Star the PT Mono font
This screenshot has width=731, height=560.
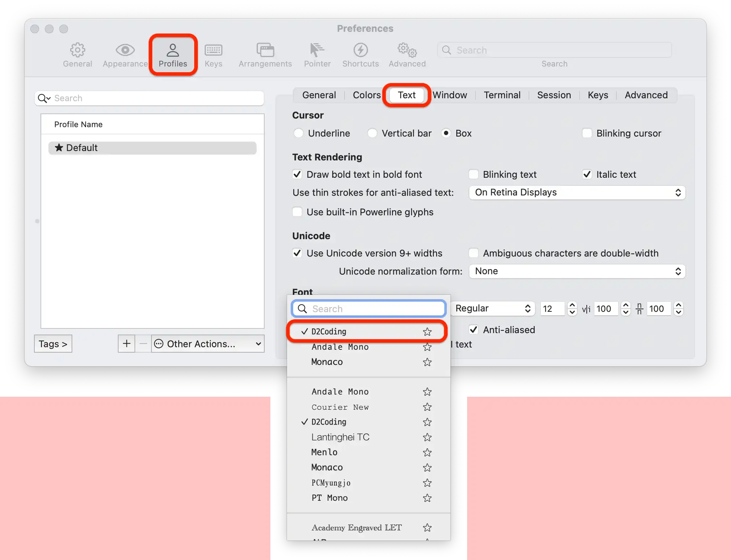(x=427, y=498)
